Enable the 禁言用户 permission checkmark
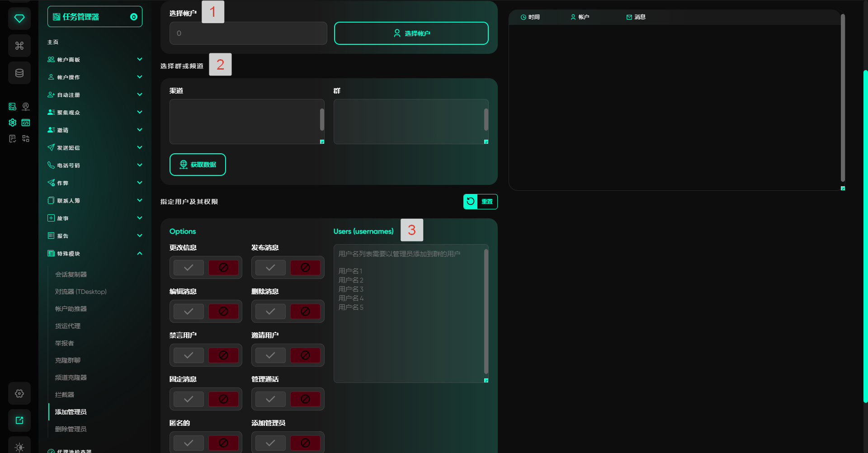 (189, 355)
